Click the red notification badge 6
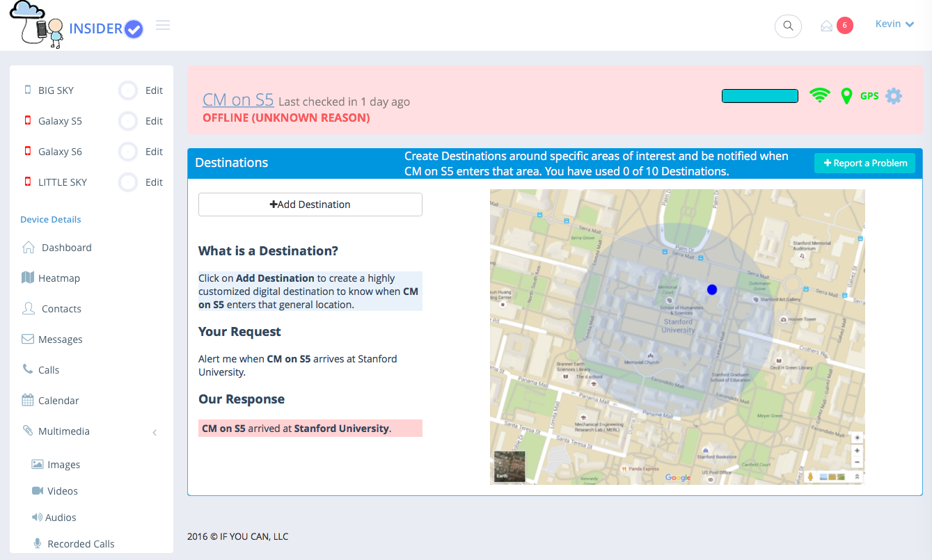 click(845, 26)
